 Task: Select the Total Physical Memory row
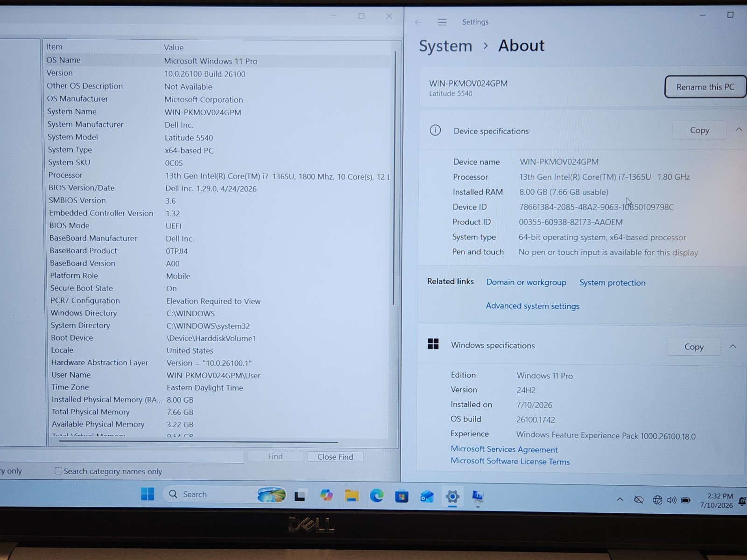[219, 412]
